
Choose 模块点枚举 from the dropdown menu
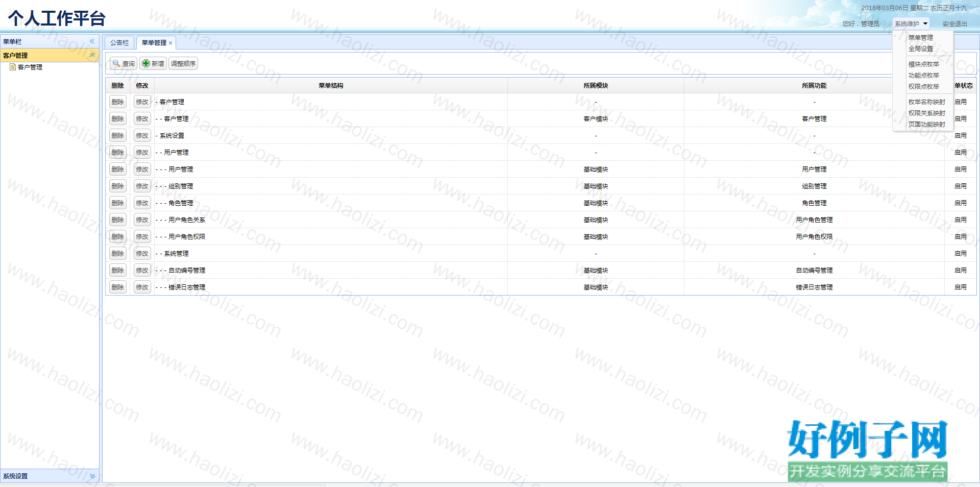[x=924, y=64]
